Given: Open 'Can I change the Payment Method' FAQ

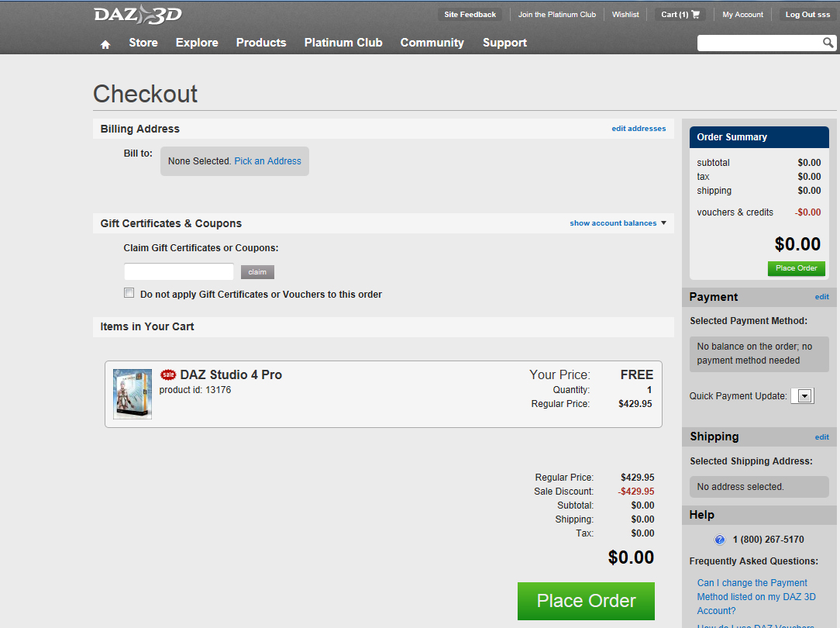Looking at the screenshot, I should tap(756, 597).
